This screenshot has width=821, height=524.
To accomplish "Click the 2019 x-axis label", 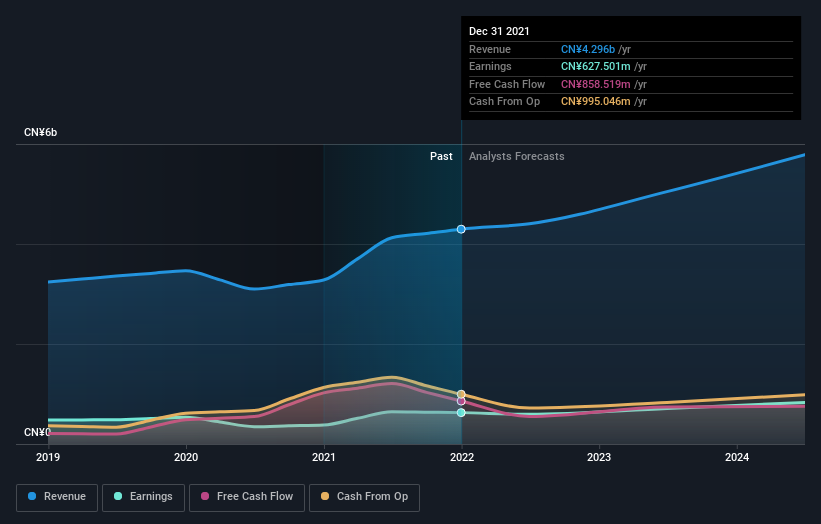I will (48, 458).
